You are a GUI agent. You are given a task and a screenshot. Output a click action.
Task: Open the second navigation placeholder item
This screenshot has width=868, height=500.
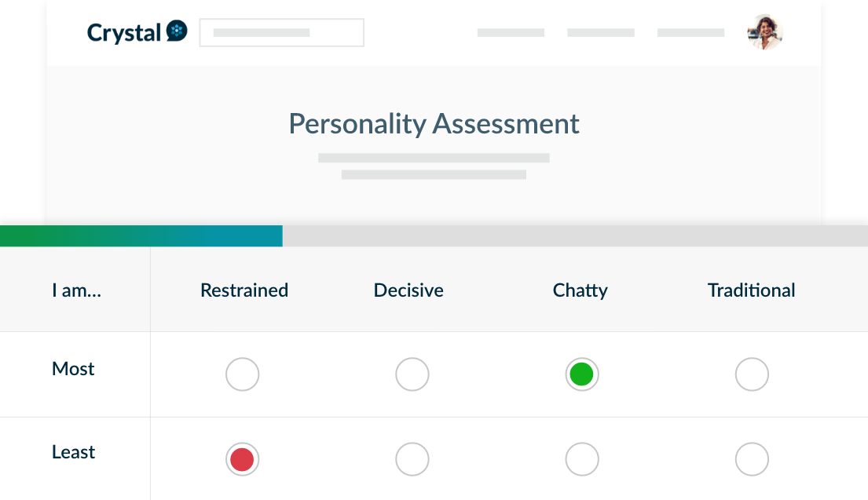coord(601,33)
